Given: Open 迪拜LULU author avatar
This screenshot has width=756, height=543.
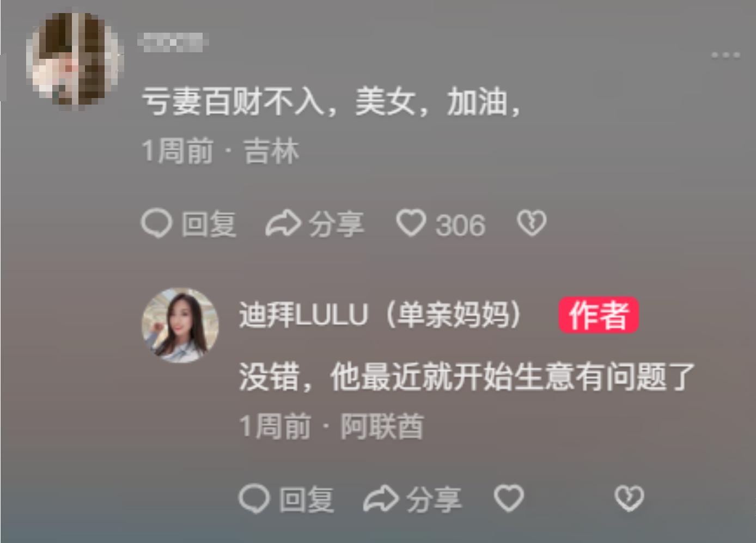Looking at the screenshot, I should click(x=180, y=325).
